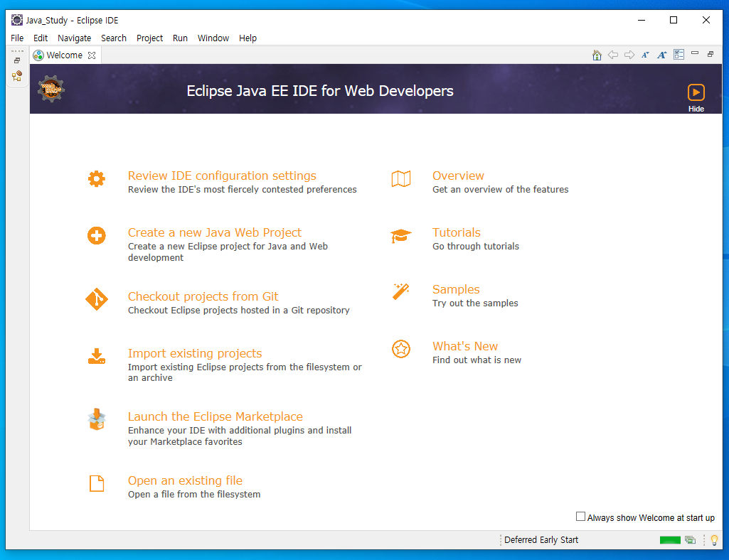
Task: Click the Eclipse logo in the banner
Action: [x=51, y=89]
